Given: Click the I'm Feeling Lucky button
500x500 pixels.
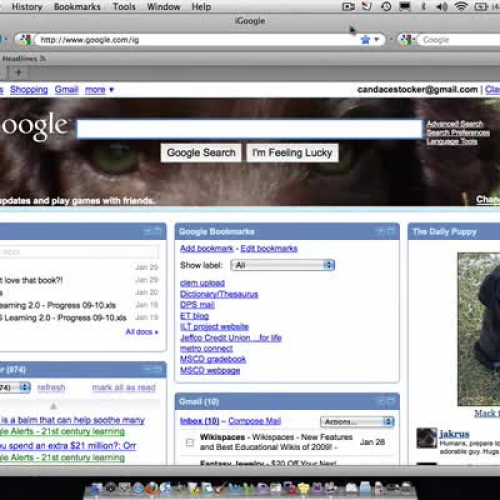Looking at the screenshot, I should [292, 153].
